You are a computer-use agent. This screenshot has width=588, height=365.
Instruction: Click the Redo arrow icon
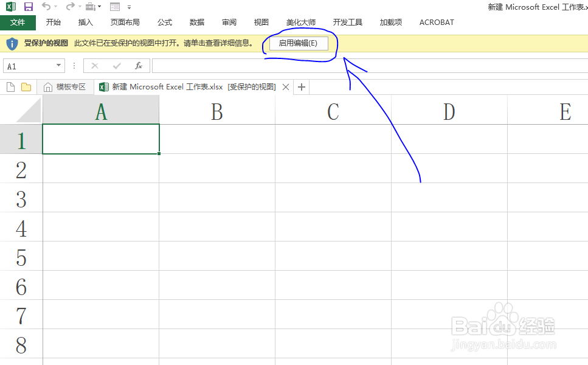tap(70, 6)
